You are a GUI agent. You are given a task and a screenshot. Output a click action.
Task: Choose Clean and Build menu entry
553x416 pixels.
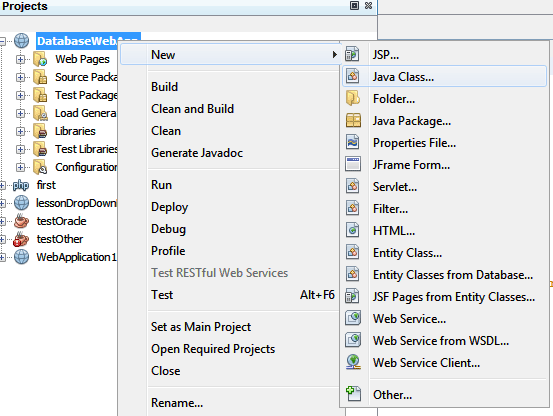coord(193,109)
